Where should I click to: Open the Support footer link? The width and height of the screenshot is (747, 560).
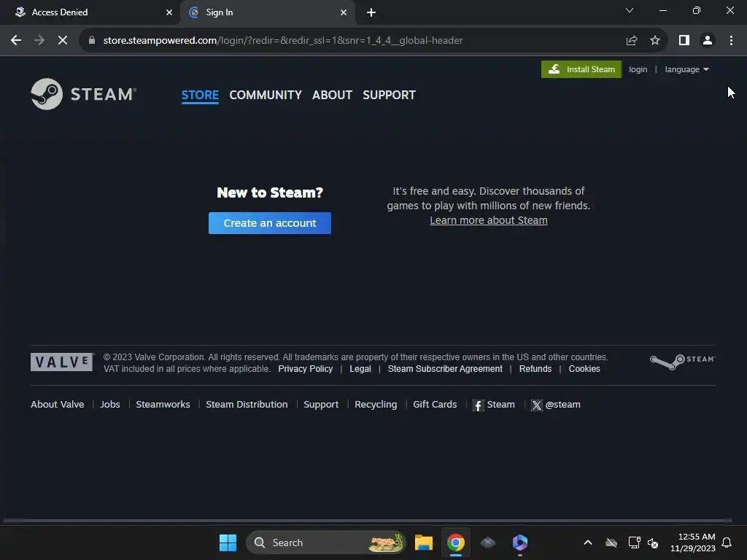321,404
